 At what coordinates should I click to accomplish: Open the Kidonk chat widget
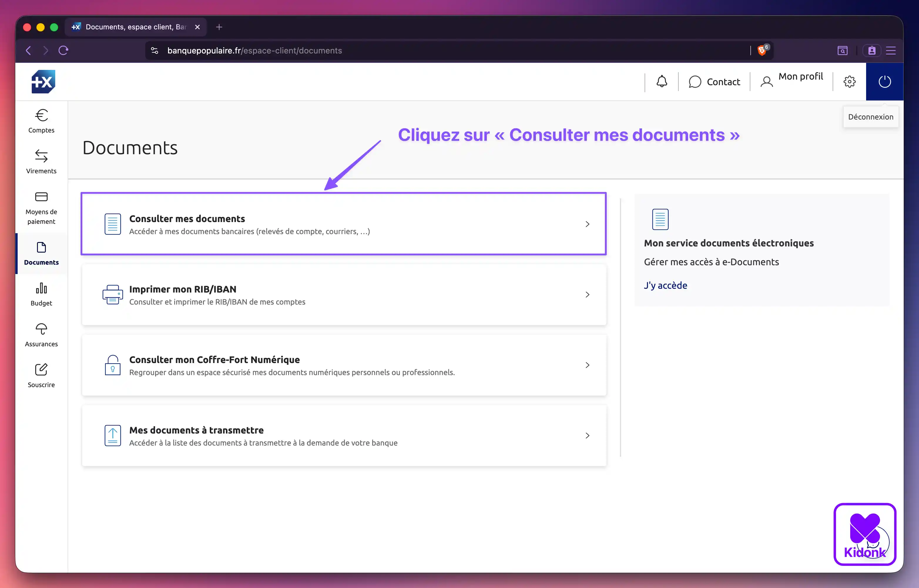tap(865, 534)
